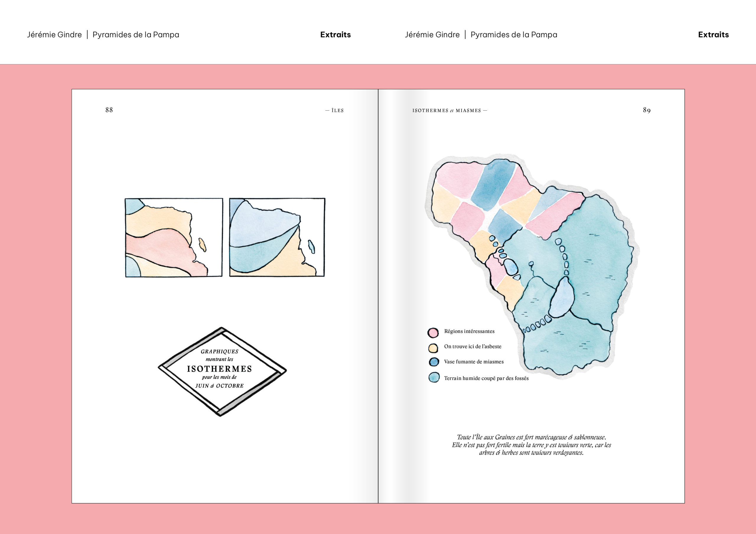This screenshot has width=756, height=534.
Task: Click the right isotherm map thumbnail
Action: click(277, 237)
